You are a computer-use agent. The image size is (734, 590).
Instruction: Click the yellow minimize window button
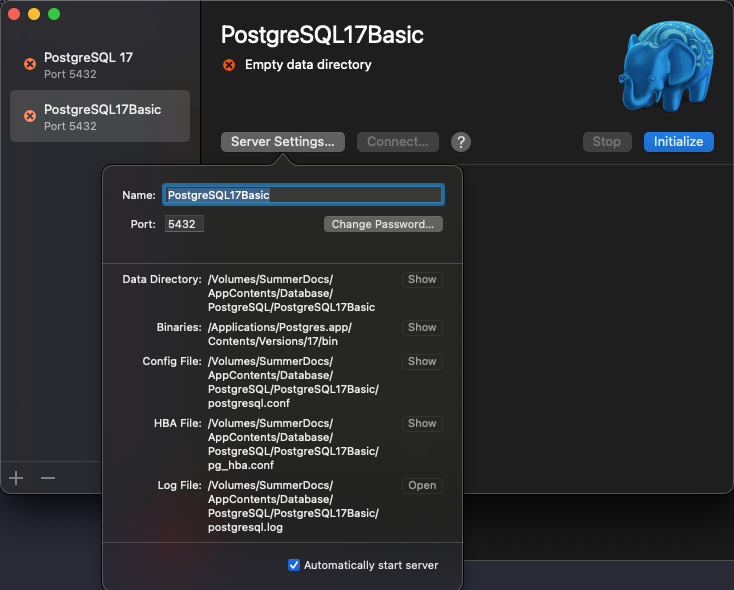click(34, 14)
